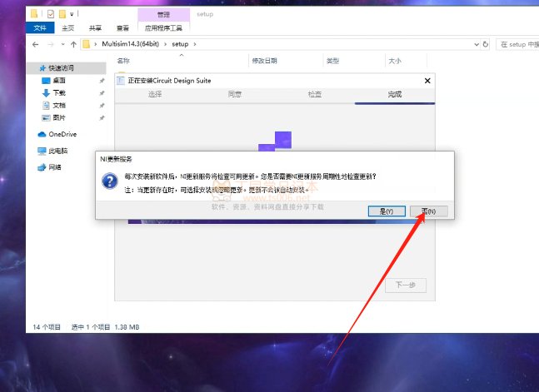This screenshot has width=539, height=392.
Task: Open 下载 in quick access
Action: pyautogui.click(x=59, y=92)
